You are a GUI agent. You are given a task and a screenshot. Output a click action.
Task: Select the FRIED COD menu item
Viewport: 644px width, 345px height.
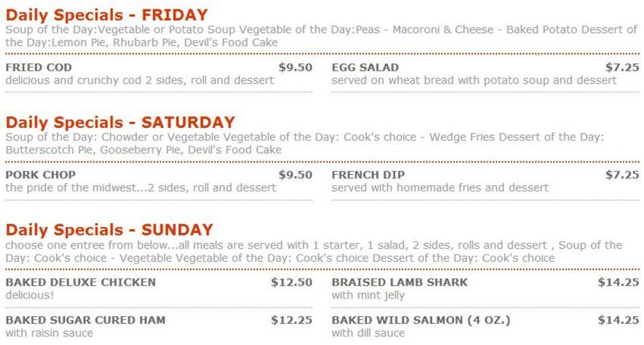[x=38, y=67]
